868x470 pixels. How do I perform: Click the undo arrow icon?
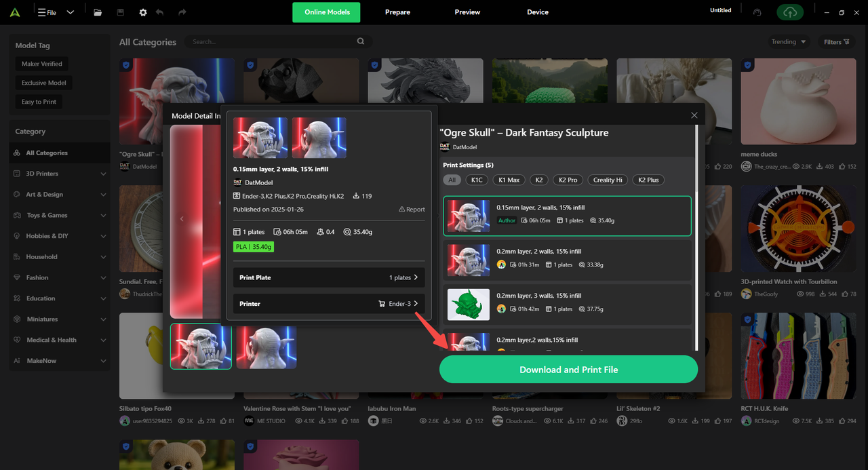point(160,12)
